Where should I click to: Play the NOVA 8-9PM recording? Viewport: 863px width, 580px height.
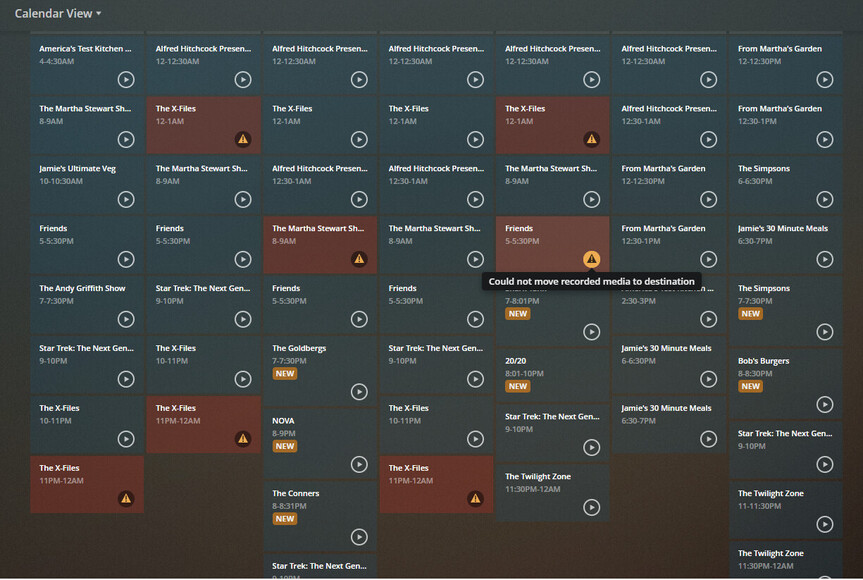pos(359,464)
